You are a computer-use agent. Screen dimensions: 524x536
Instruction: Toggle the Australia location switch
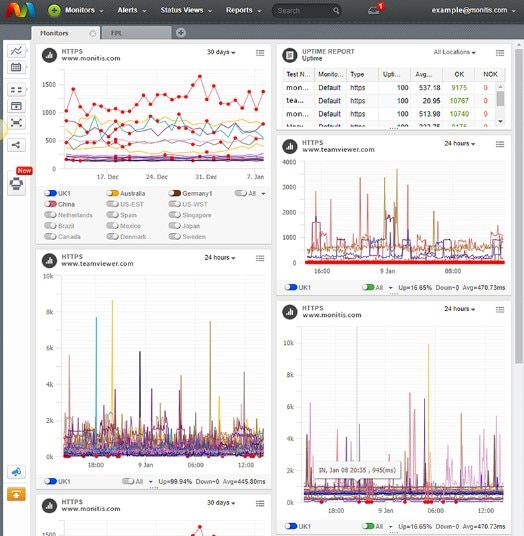(x=112, y=193)
